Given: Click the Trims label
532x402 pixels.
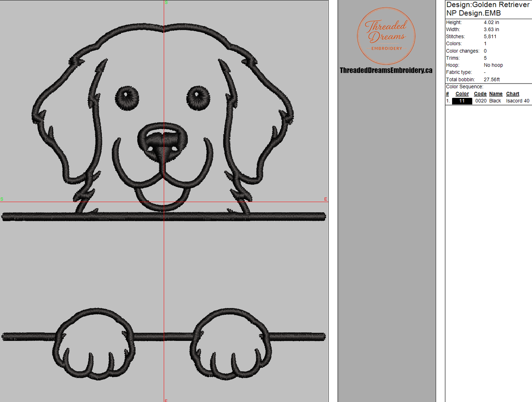Looking at the screenshot, I should click(x=452, y=58).
